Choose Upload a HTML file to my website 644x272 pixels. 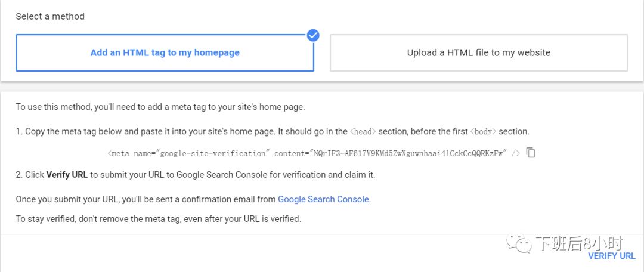pyautogui.click(x=478, y=52)
